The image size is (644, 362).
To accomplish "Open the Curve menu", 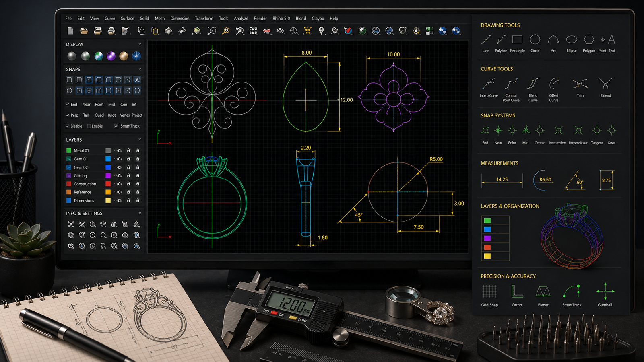I will point(110,19).
